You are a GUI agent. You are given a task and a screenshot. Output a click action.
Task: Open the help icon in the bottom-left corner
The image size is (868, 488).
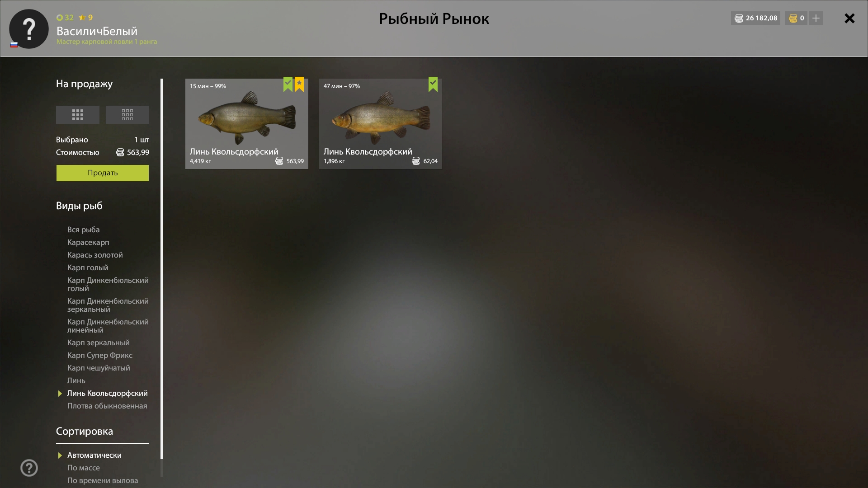(x=29, y=468)
